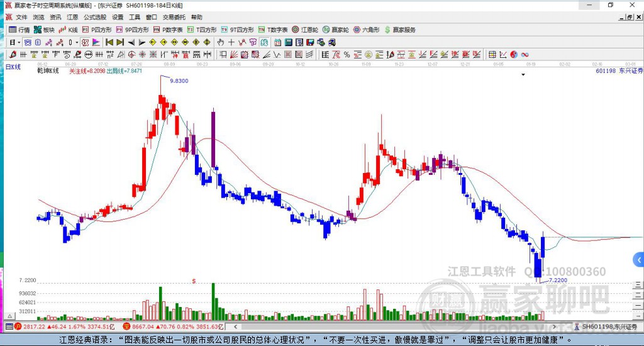The image size is (644, 346).
Task: Click the black right-pointing arrow icon
Action: pyautogui.click(x=142, y=42)
